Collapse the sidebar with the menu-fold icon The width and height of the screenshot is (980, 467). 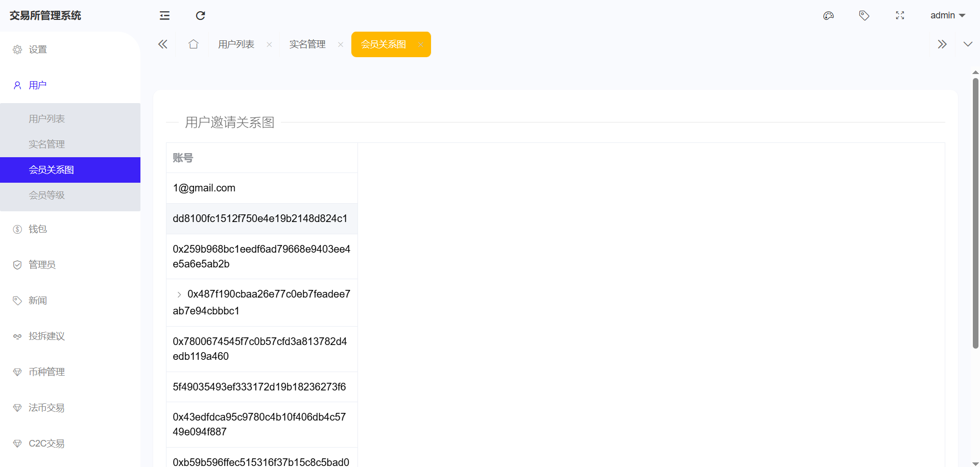164,15
